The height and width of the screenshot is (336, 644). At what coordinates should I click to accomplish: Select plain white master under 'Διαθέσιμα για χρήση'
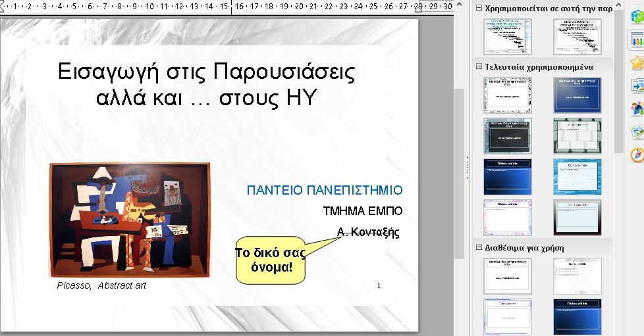pos(508,276)
